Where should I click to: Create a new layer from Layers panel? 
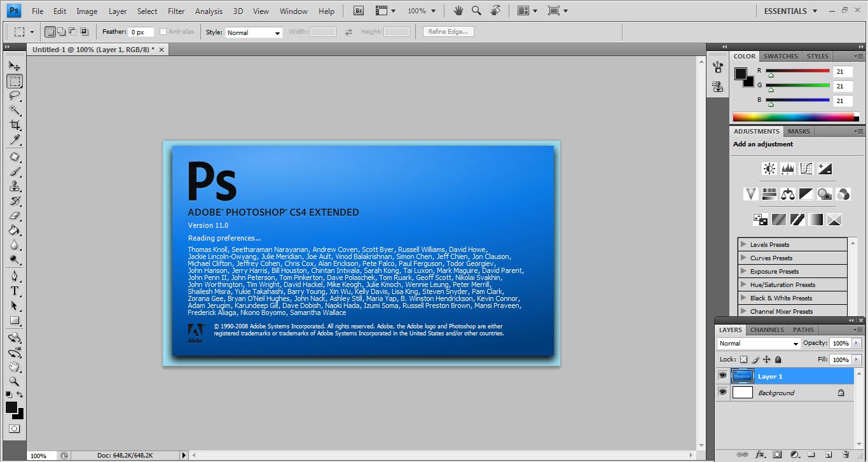click(829, 454)
